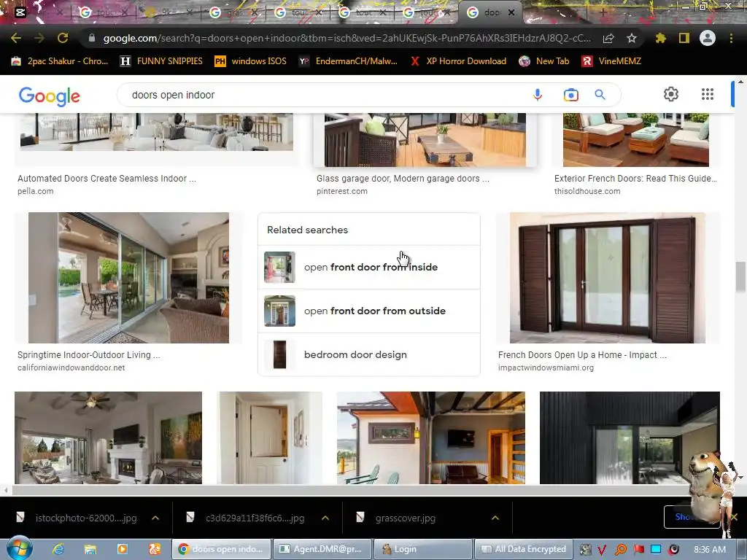Screen dimensions: 747x560
Task: Open the Glass garage door pinterest image
Action: (425, 140)
